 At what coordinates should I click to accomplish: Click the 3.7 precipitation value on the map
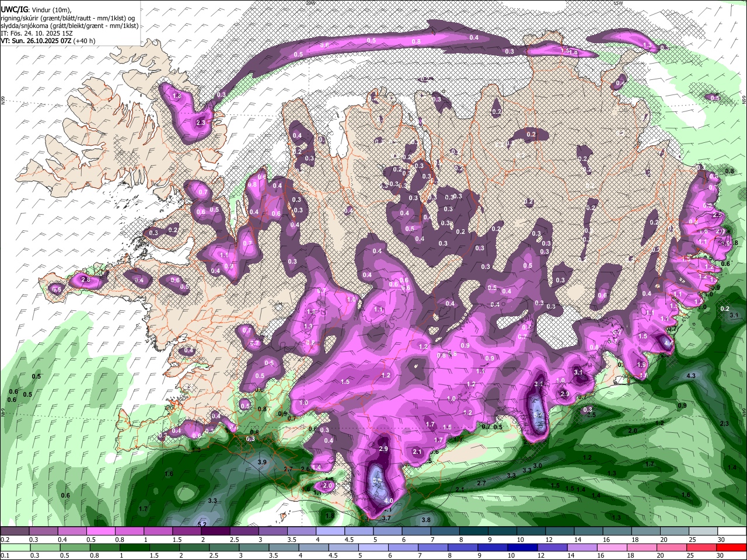[x=386, y=517]
